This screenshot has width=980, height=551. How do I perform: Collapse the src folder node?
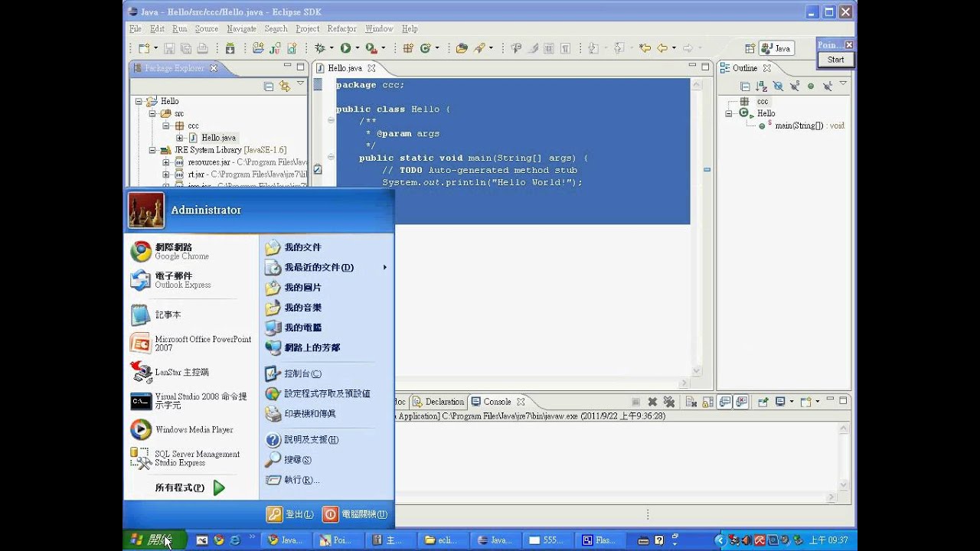pyautogui.click(x=152, y=113)
